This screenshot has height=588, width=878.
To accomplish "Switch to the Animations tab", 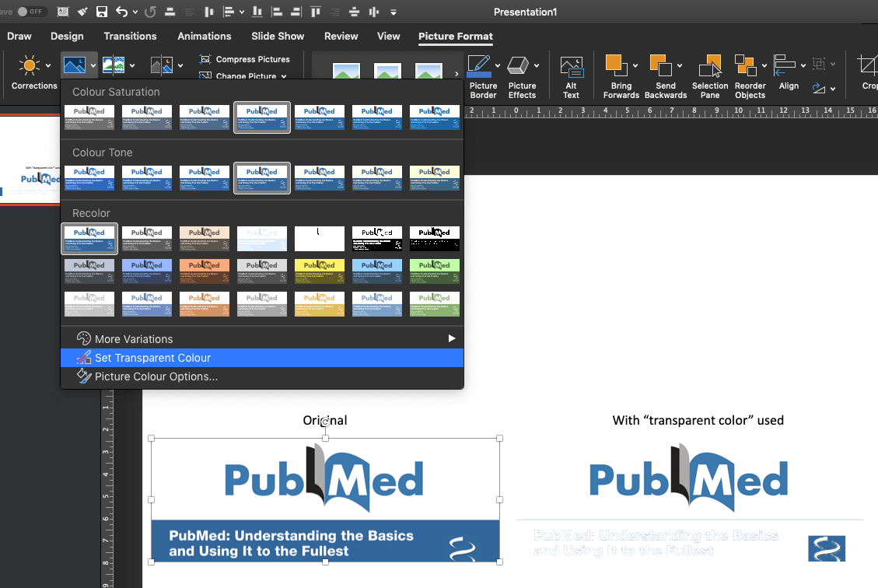I will pyautogui.click(x=204, y=36).
